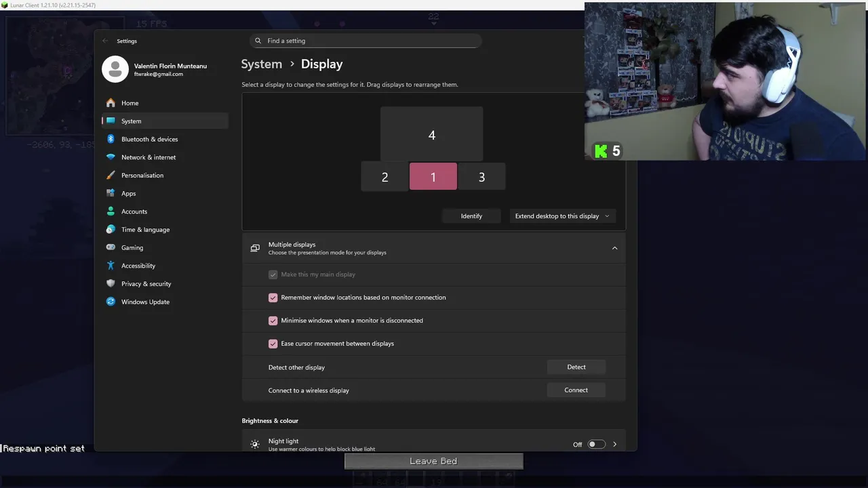Screen dimensions: 868x488
Task: Go to Bluetooth & devices settings
Action: click(x=165, y=139)
